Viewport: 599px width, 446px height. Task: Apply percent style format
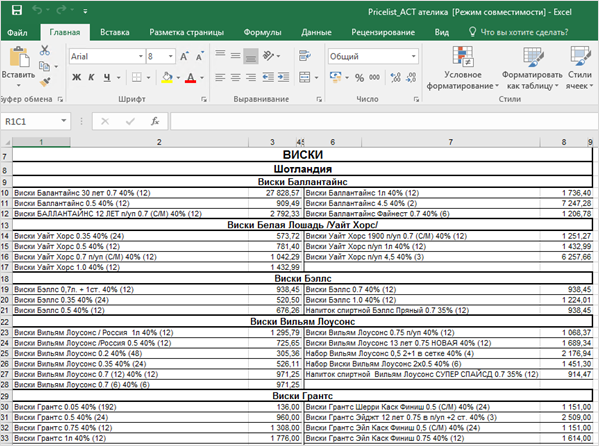pos(359,78)
